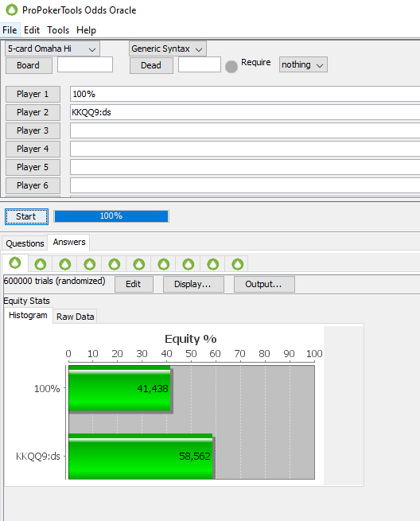Click the Player 2 button

point(33,112)
